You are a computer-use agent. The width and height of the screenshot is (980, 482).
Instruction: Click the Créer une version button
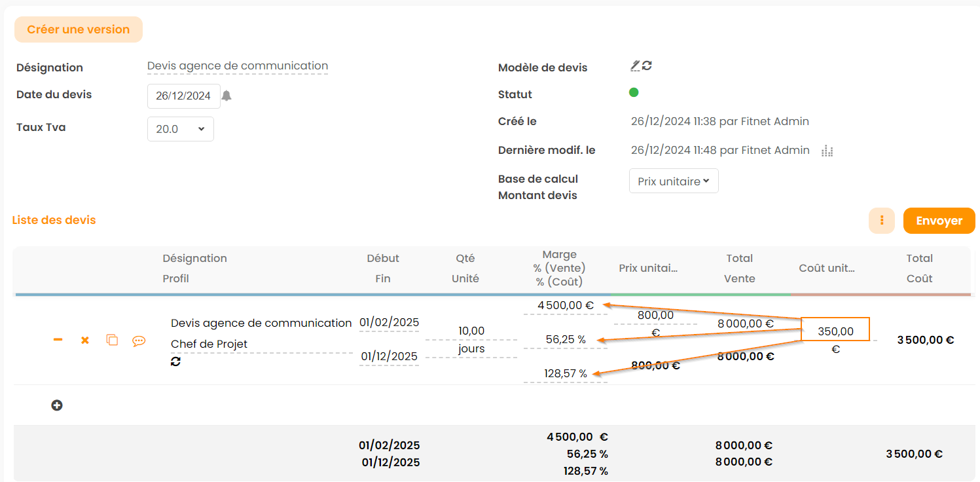pyautogui.click(x=79, y=29)
